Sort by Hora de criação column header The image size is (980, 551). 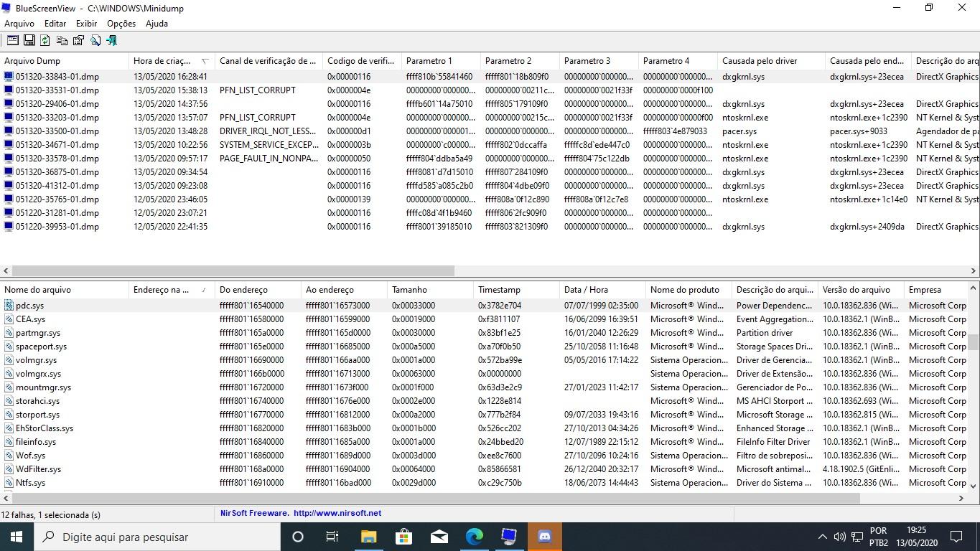(172, 61)
